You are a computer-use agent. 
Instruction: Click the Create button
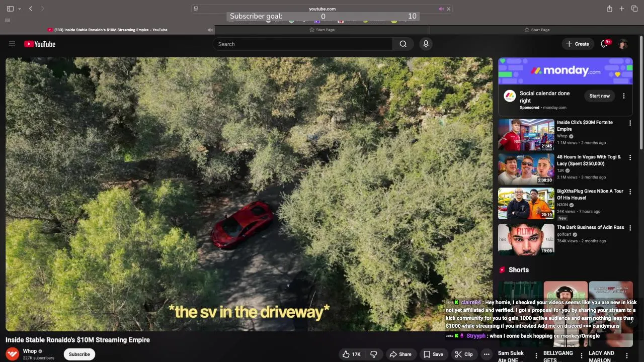[578, 44]
